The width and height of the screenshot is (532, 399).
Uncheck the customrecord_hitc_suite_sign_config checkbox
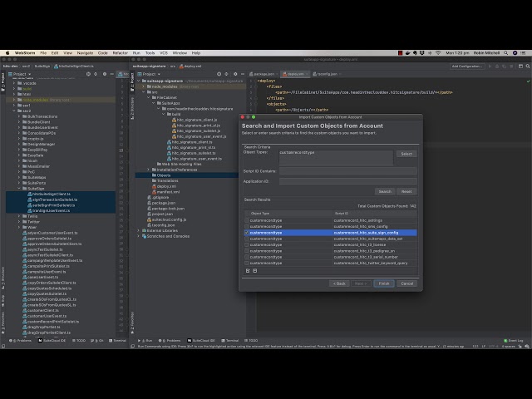click(247, 233)
